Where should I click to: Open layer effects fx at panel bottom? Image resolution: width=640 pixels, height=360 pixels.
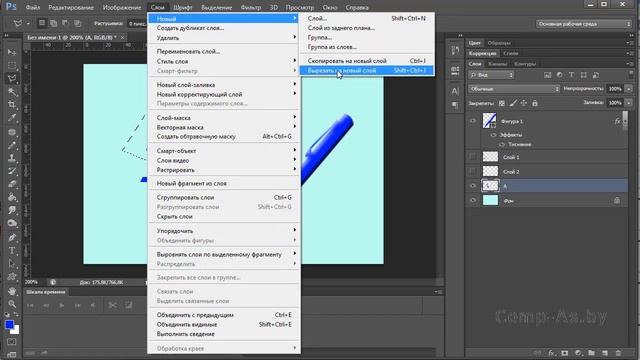tap(551, 353)
